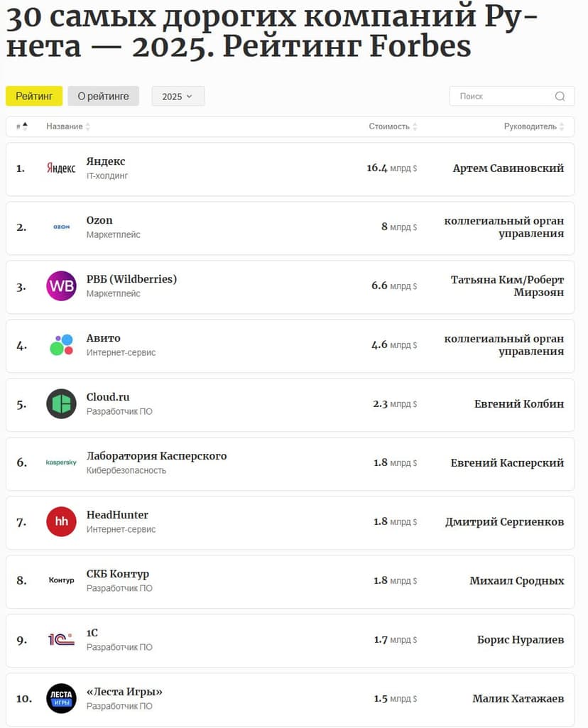Click the magnifying glass search icon
The height and width of the screenshot is (728, 588).
click(x=560, y=97)
